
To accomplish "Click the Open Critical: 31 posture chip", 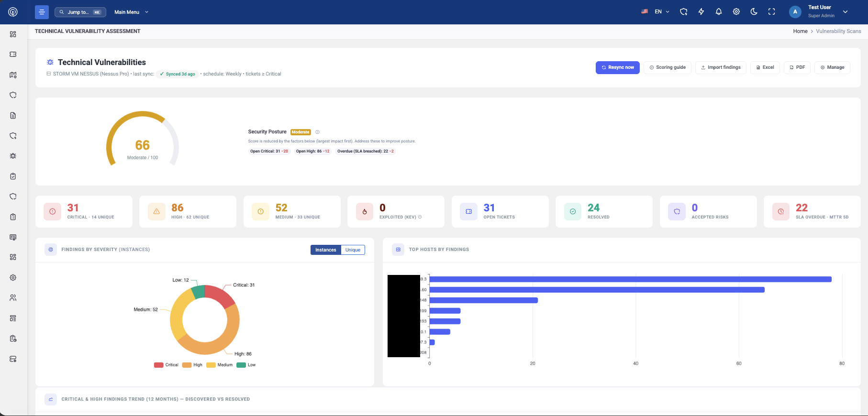I will 269,151.
